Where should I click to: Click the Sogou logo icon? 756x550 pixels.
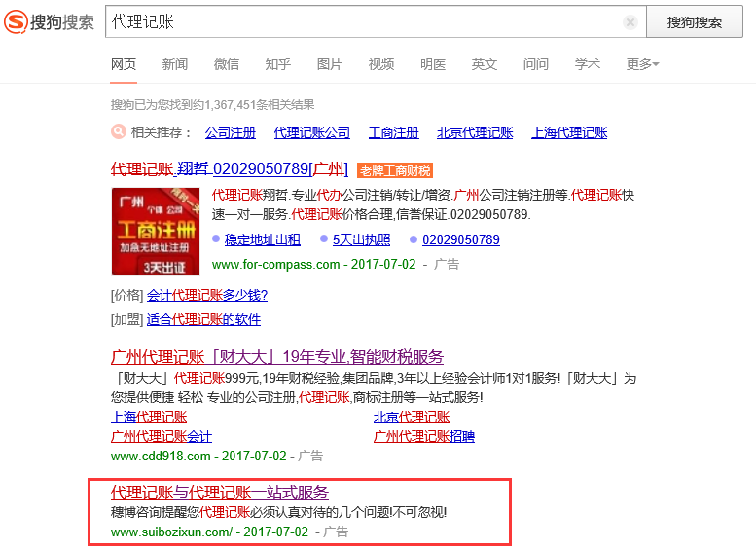click(16, 21)
